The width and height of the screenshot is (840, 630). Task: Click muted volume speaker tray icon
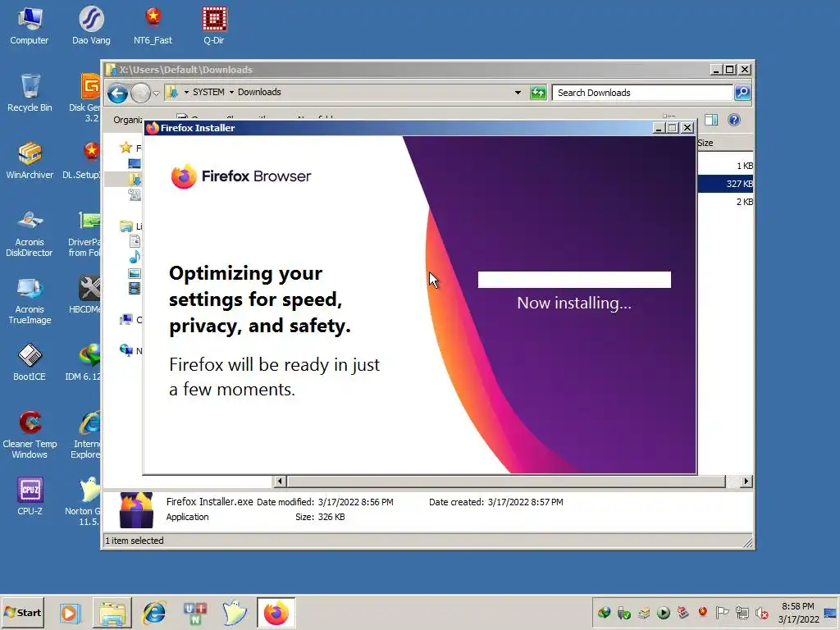point(761,612)
